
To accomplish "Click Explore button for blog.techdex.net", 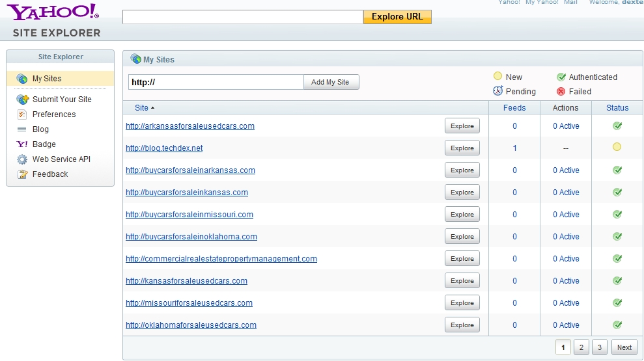I will pos(462,148).
